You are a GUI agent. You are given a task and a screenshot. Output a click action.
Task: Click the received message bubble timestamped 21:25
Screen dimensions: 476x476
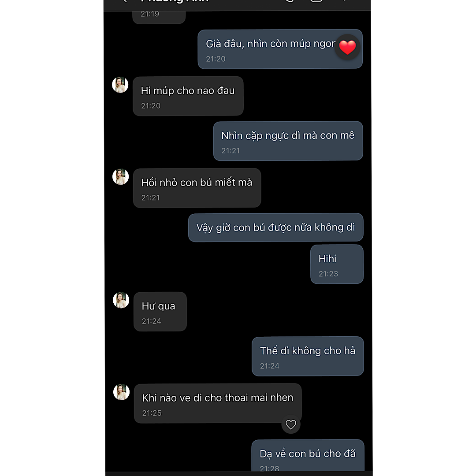click(x=218, y=403)
